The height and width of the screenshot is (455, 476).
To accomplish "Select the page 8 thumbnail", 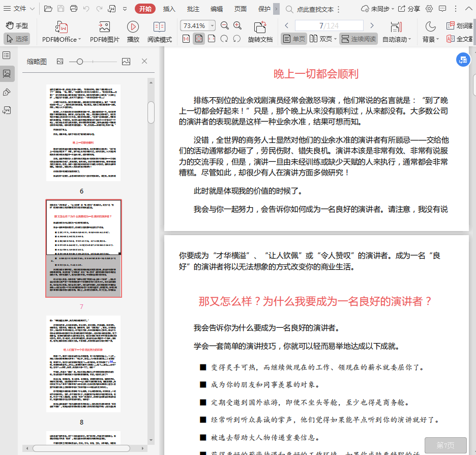I will point(84,363).
